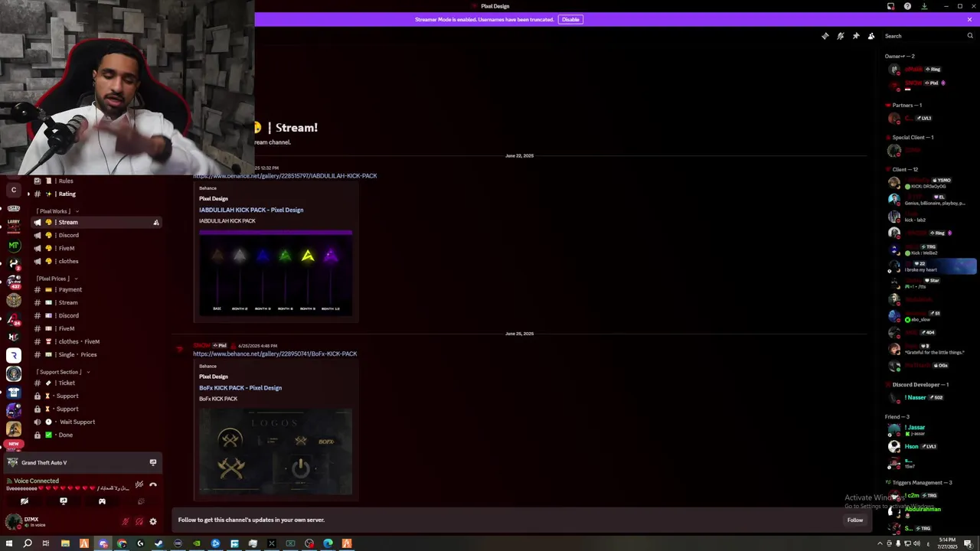Toggle member list visibility icon
980x551 pixels.
point(871,36)
